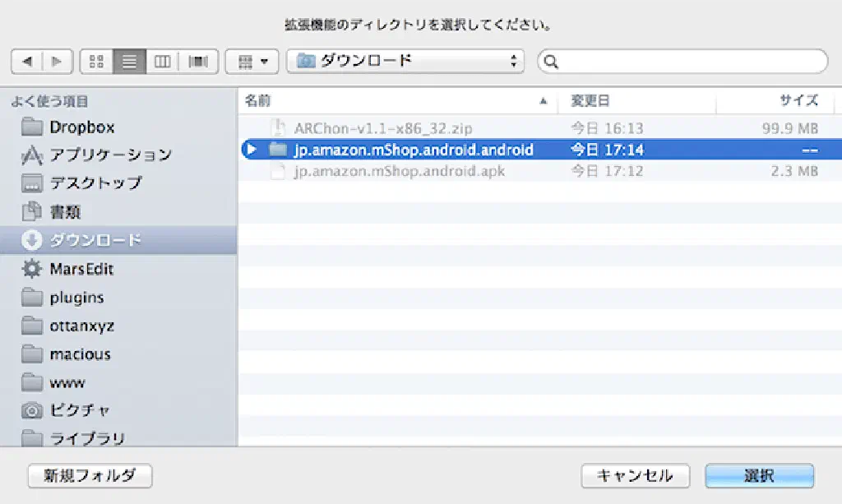
Task: Go back with the left arrow button
Action: tap(27, 62)
